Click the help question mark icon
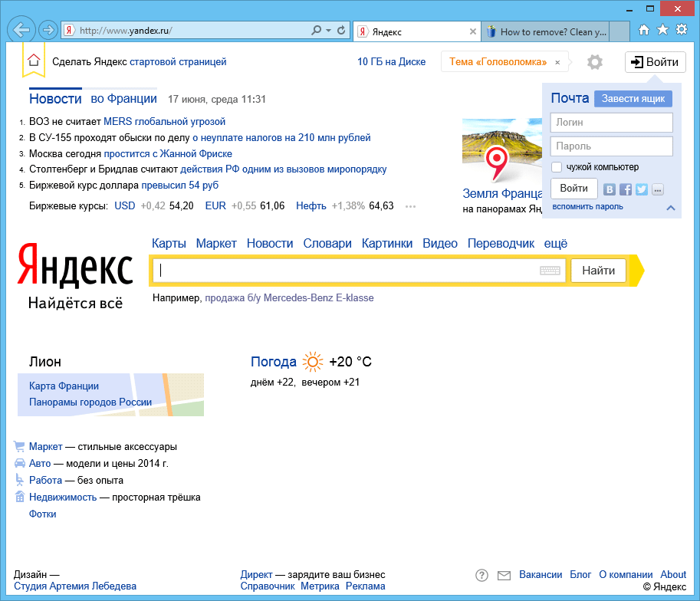700x601 pixels. tap(481, 575)
